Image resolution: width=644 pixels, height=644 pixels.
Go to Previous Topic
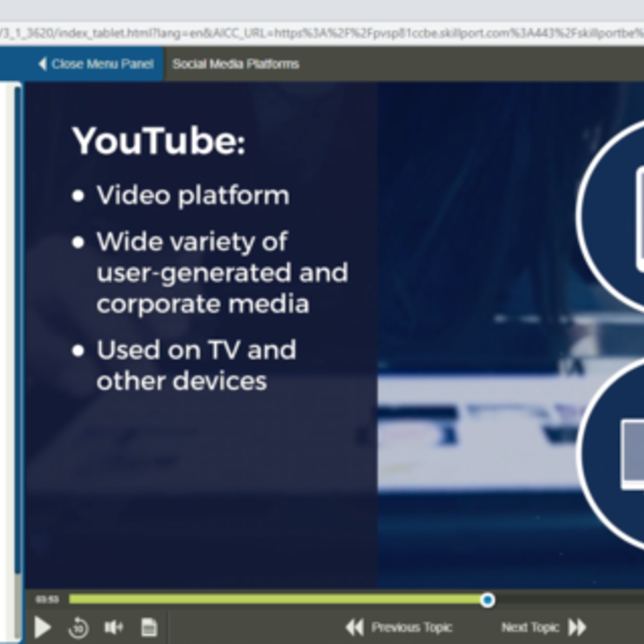click(x=398, y=627)
